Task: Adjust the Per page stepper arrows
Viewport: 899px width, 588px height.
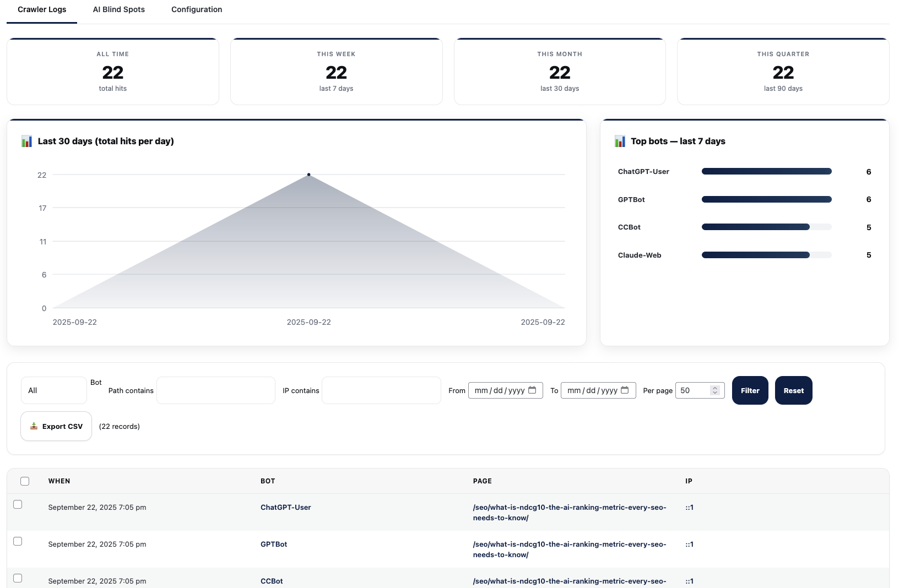Action: tap(714, 390)
